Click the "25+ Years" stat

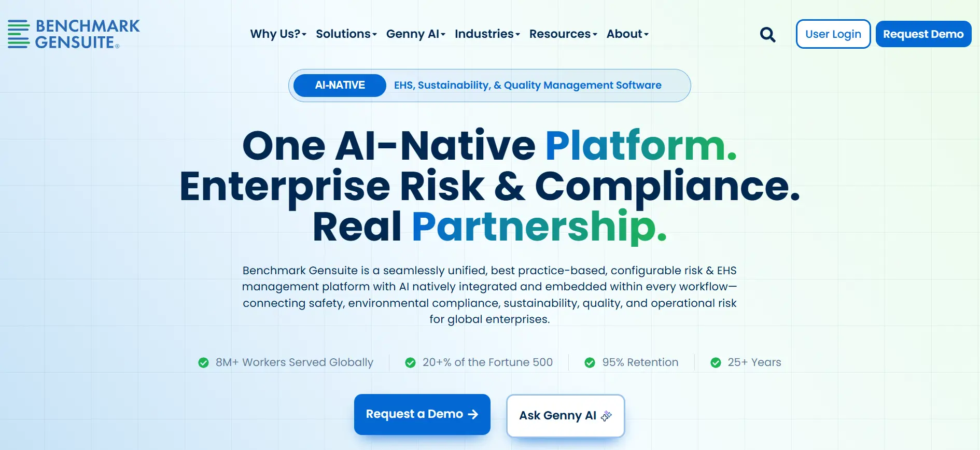[x=746, y=362]
